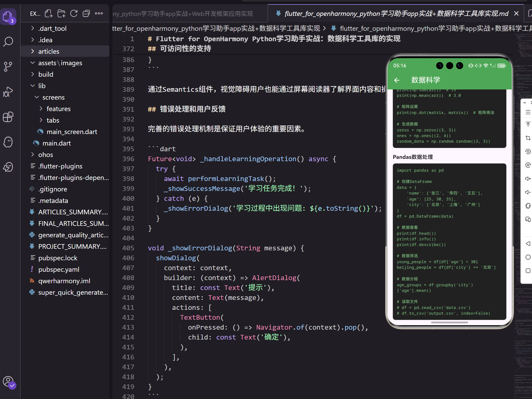Viewport: 532px width, 399px height.
Task: Open explorer more actions ellipsis menu
Action: point(99,14)
